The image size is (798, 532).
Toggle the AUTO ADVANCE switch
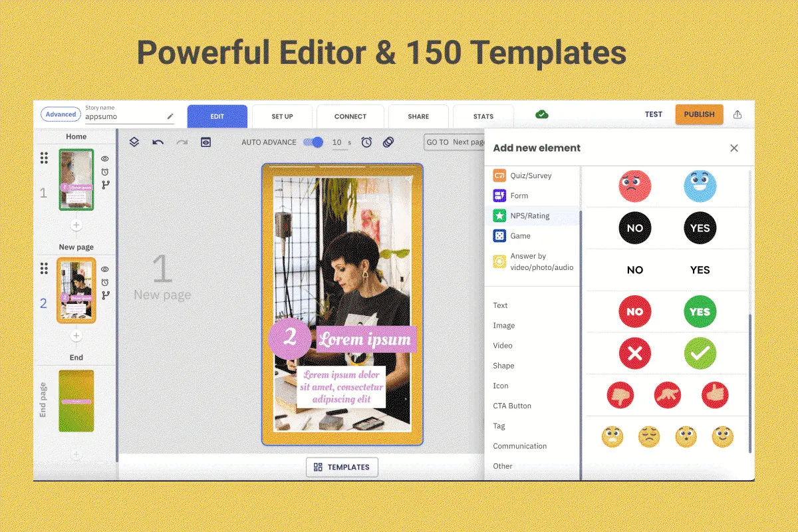(x=313, y=142)
